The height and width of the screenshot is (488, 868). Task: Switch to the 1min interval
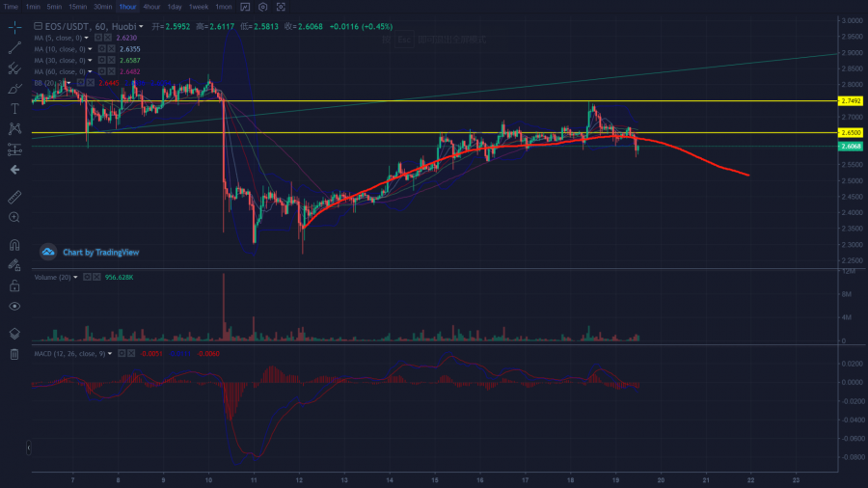(33, 7)
